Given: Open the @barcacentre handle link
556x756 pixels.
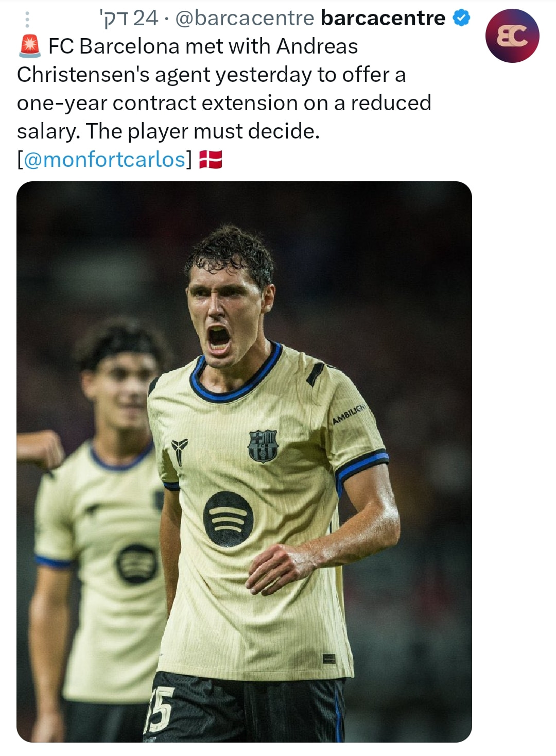Looking at the screenshot, I should [245, 19].
